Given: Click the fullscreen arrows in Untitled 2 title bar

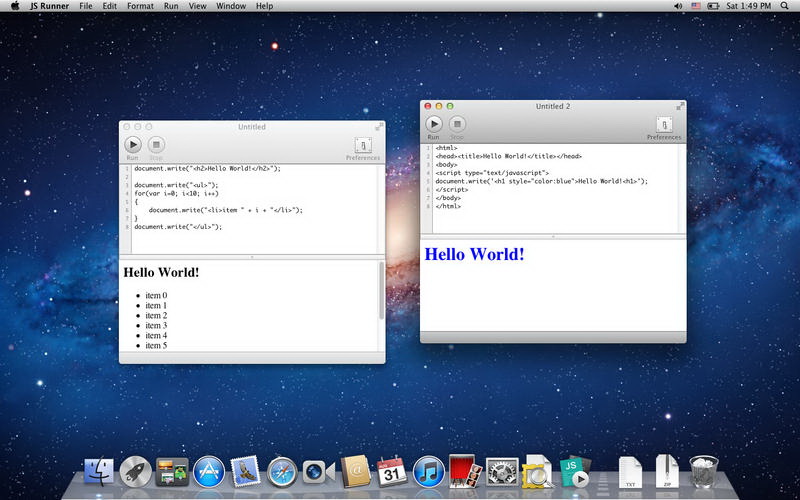Looking at the screenshot, I should click(x=680, y=105).
